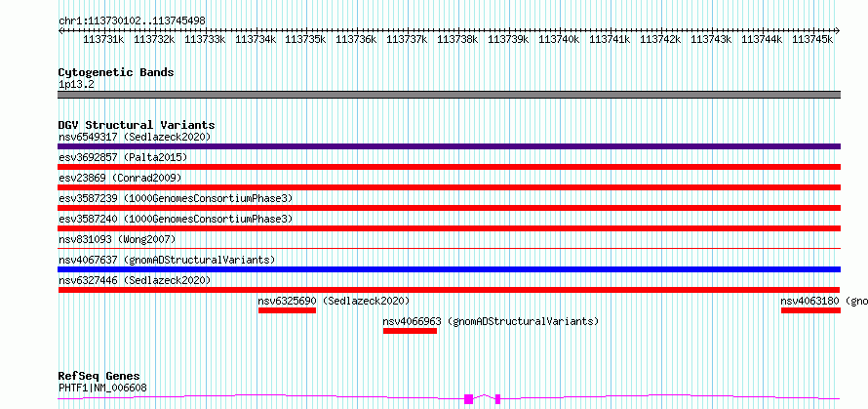
Task: Open the esv23869 (Conrad2009) variant label
Action: point(120,178)
